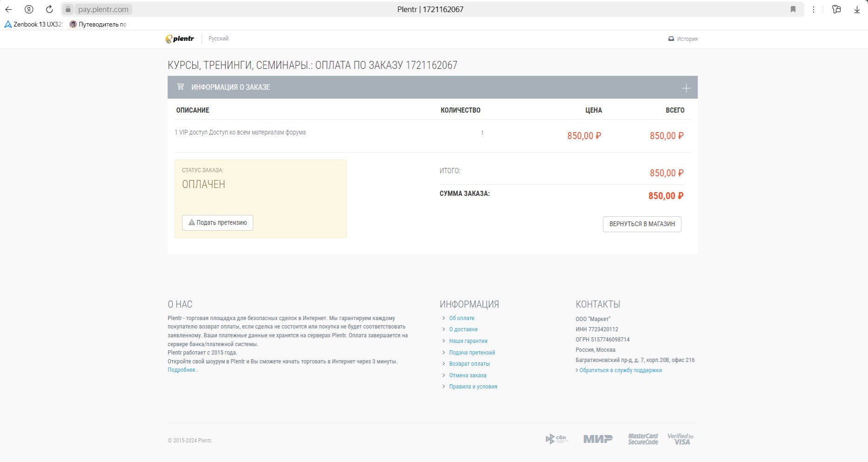Screen dimensions: 868x462
Task: Click the VIP доступ item description
Action: (x=240, y=133)
